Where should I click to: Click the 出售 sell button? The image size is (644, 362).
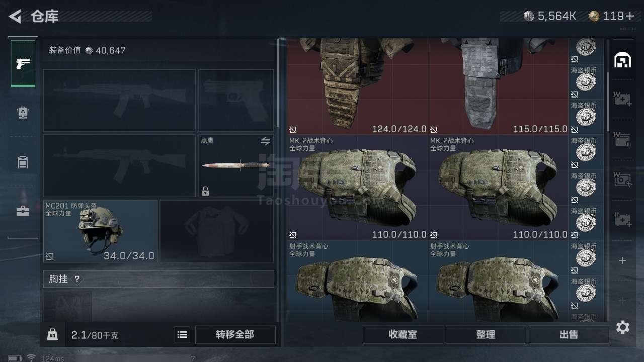coord(569,334)
